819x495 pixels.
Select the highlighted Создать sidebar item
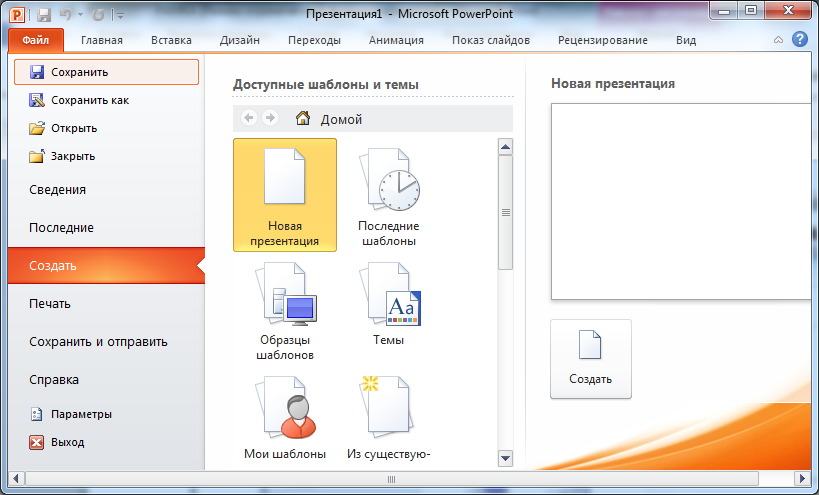107,266
